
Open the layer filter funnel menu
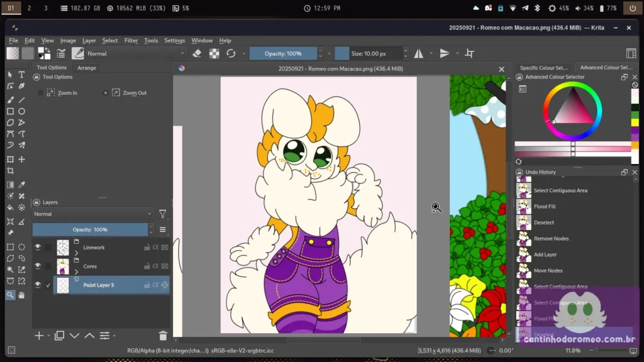pos(163,214)
